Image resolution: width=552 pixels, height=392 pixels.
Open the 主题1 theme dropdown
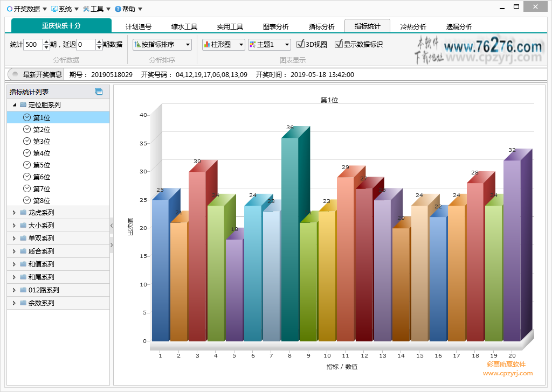(287, 45)
